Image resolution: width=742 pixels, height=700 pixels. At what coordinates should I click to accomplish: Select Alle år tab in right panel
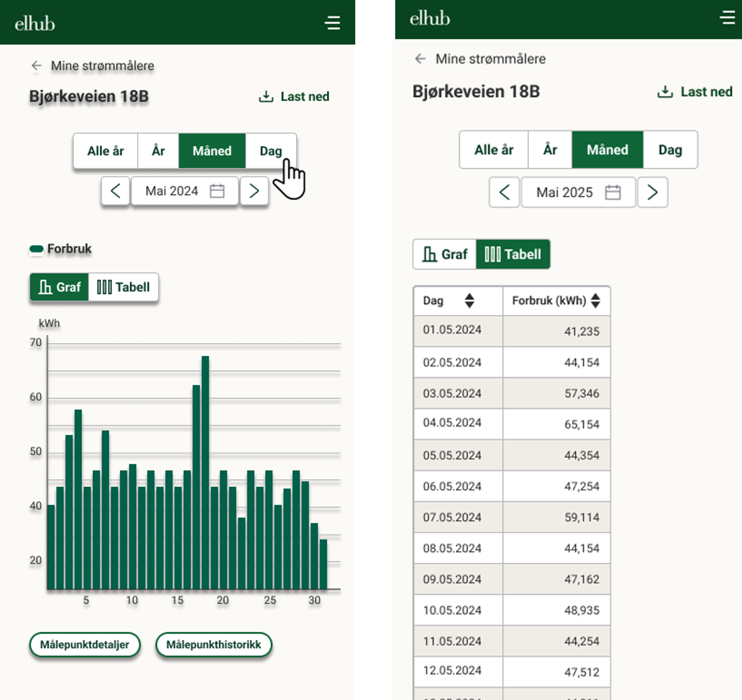[494, 150]
